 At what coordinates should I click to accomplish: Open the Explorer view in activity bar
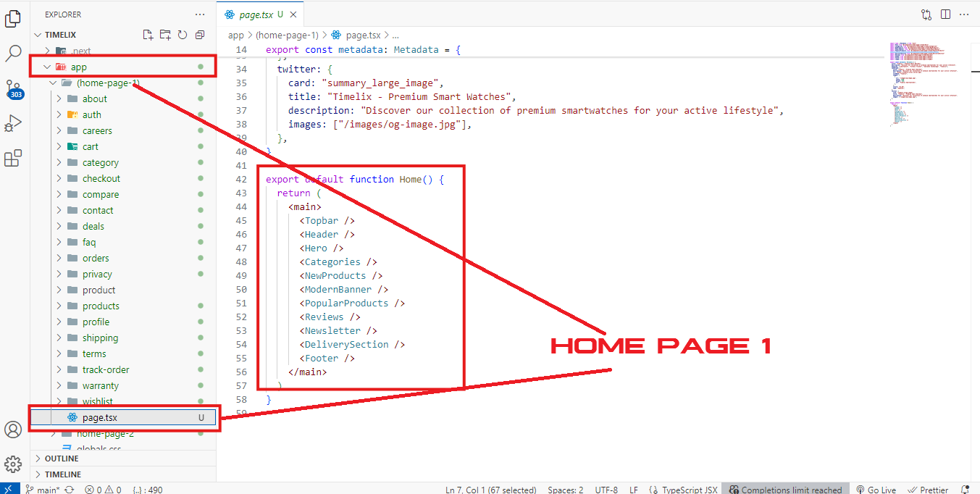[x=13, y=19]
